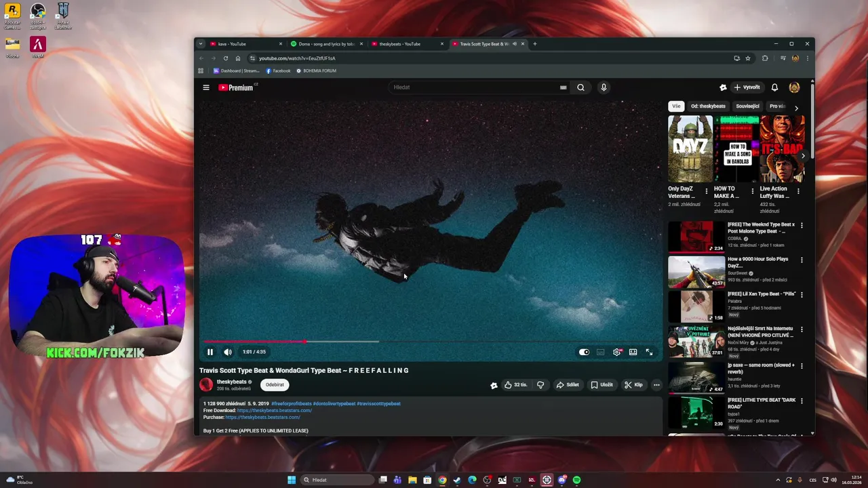The height and width of the screenshot is (488, 868).
Task: Open the player settings gear
Action: (x=617, y=352)
